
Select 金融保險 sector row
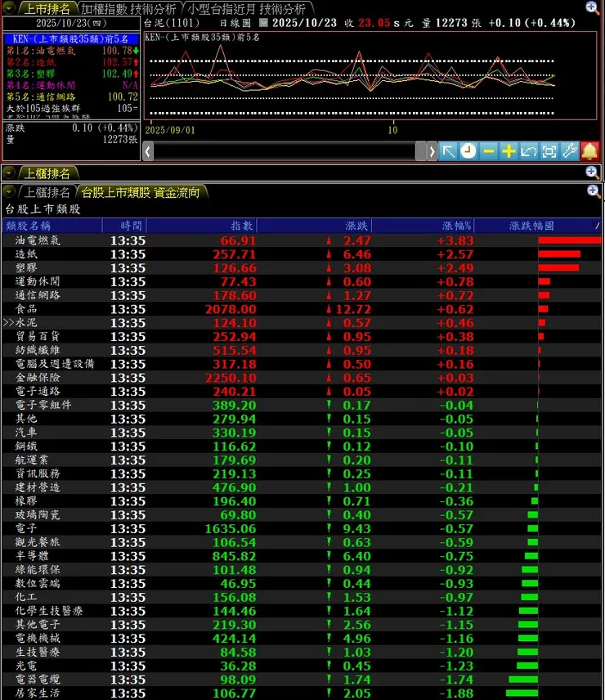click(x=302, y=378)
